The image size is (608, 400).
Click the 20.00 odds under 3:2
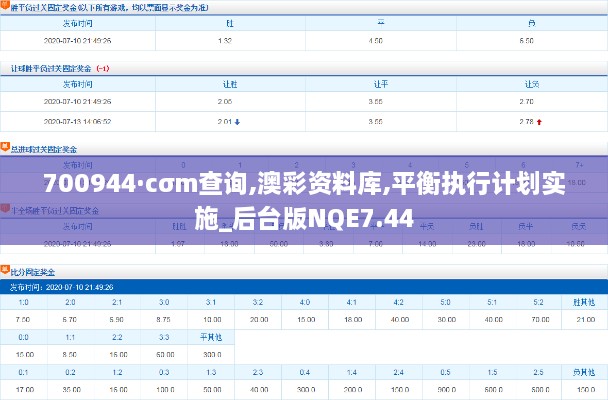point(259,320)
